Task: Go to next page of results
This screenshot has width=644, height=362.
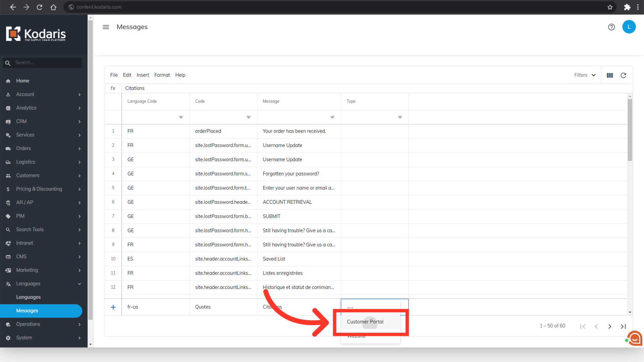Action: [609, 326]
